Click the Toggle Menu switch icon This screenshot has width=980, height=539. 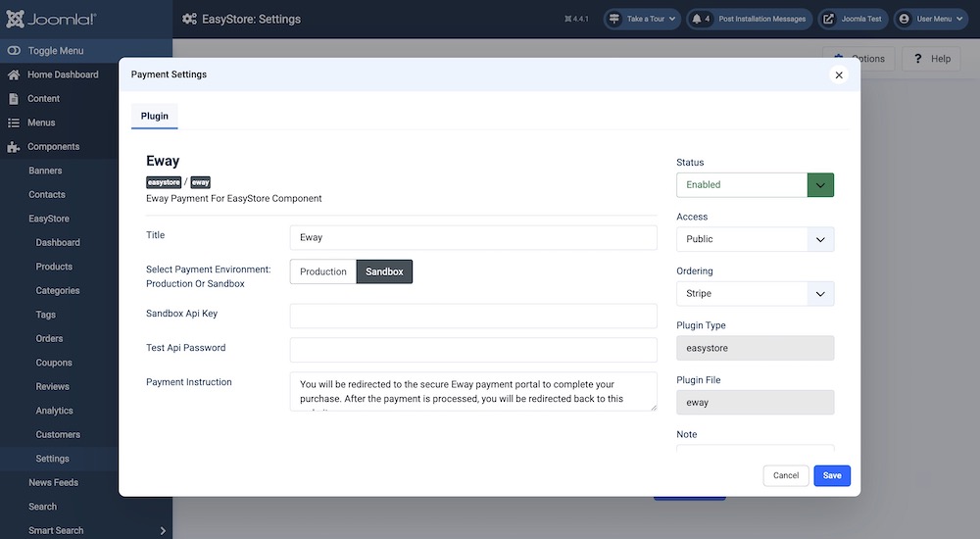(14, 51)
